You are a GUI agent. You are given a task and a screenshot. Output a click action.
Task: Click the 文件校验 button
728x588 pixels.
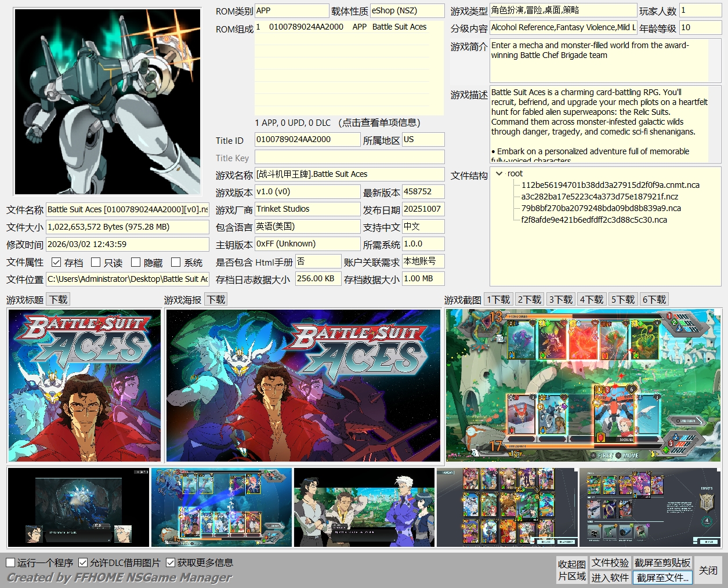coord(610,562)
